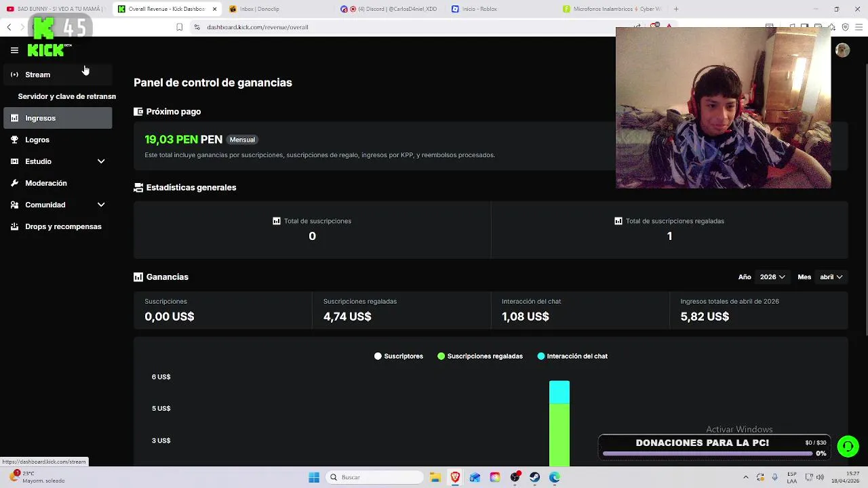
Task: Switch to the Microfonos Inalambricos tab
Action: click(612, 9)
